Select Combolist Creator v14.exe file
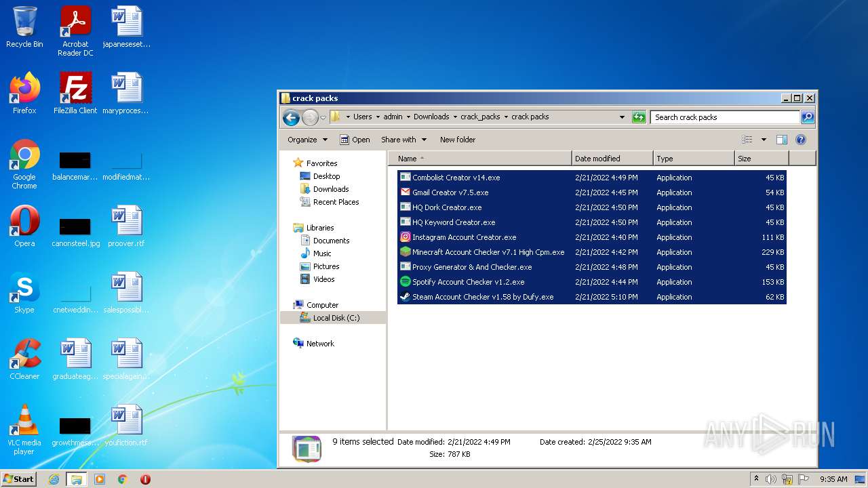Image resolution: width=868 pixels, height=488 pixels. click(591, 178)
